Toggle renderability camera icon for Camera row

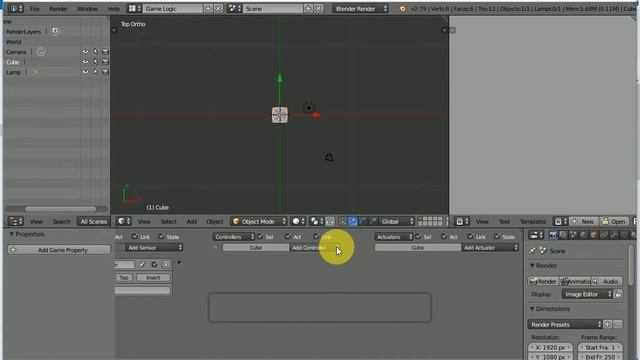[105, 52]
